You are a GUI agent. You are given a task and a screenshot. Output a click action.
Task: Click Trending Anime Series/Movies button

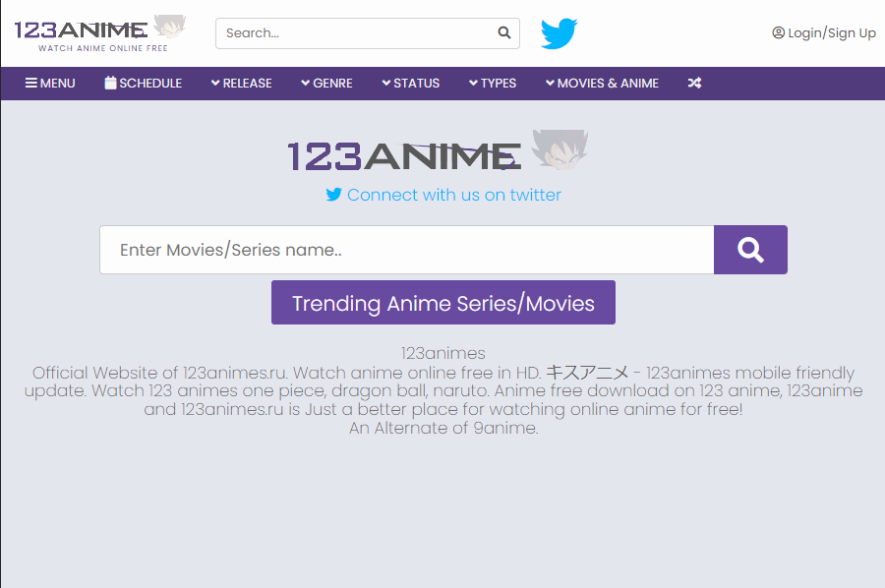point(443,303)
